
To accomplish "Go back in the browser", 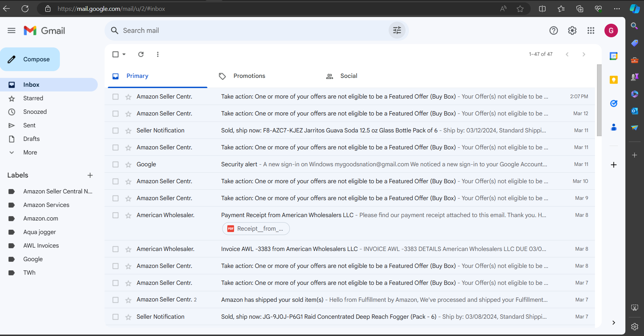I will coord(6,9).
